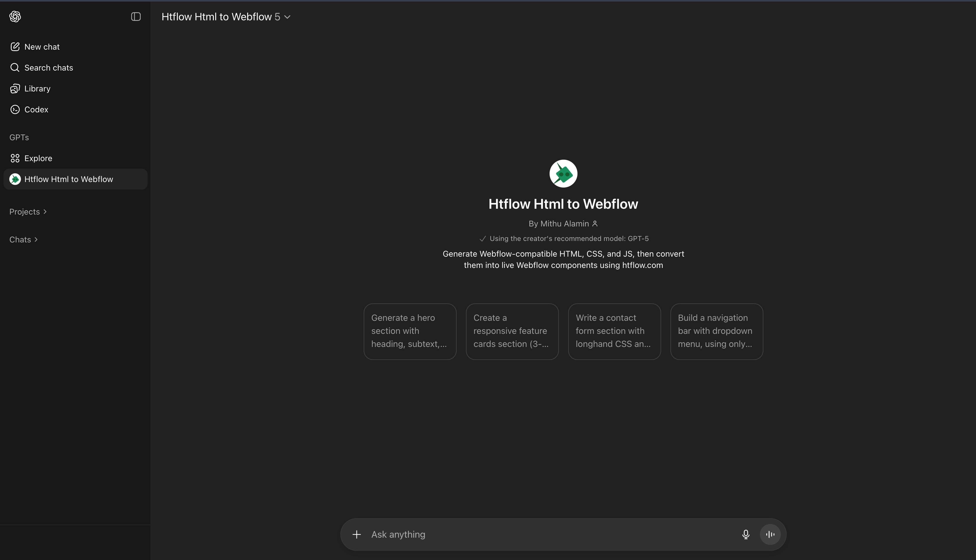Viewport: 976px width, 560px height.
Task: Open the Library section
Action: click(x=37, y=89)
